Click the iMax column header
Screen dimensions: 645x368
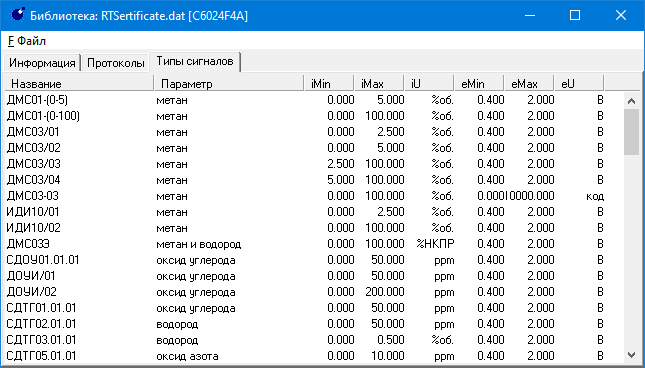pyautogui.click(x=379, y=83)
